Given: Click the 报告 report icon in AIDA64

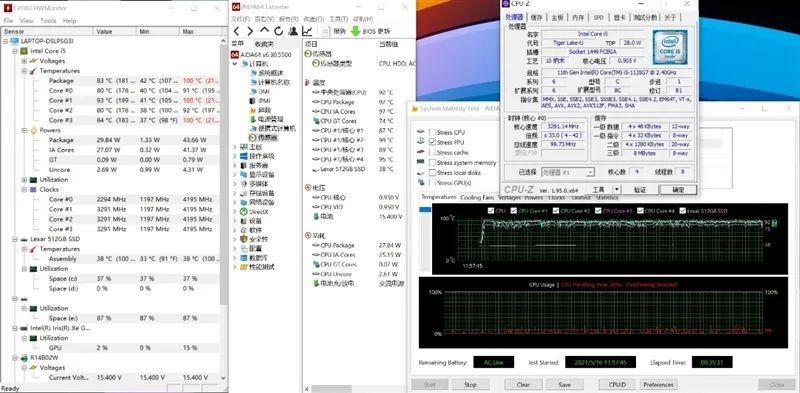Looking at the screenshot, I should coord(327,31).
